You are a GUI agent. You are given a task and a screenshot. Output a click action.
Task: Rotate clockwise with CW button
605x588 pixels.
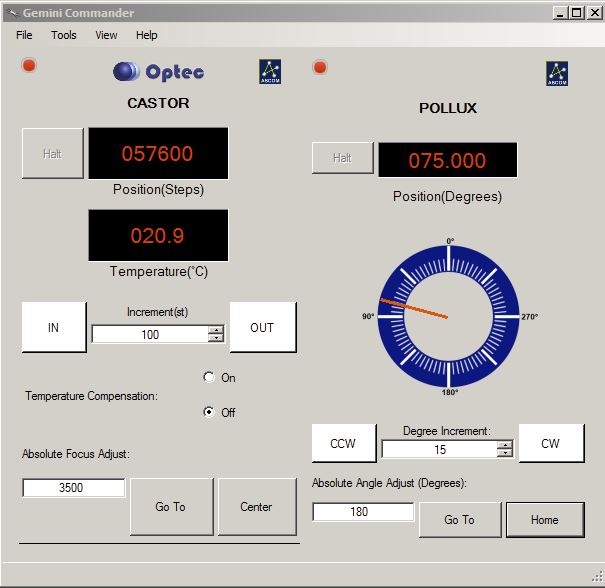pos(551,443)
